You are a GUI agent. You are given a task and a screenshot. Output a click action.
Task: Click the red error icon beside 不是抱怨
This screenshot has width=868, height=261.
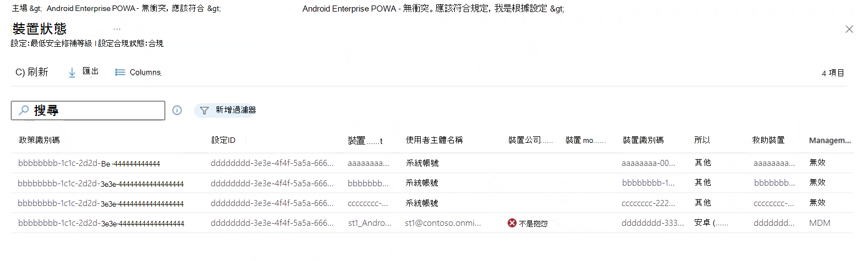(x=512, y=223)
